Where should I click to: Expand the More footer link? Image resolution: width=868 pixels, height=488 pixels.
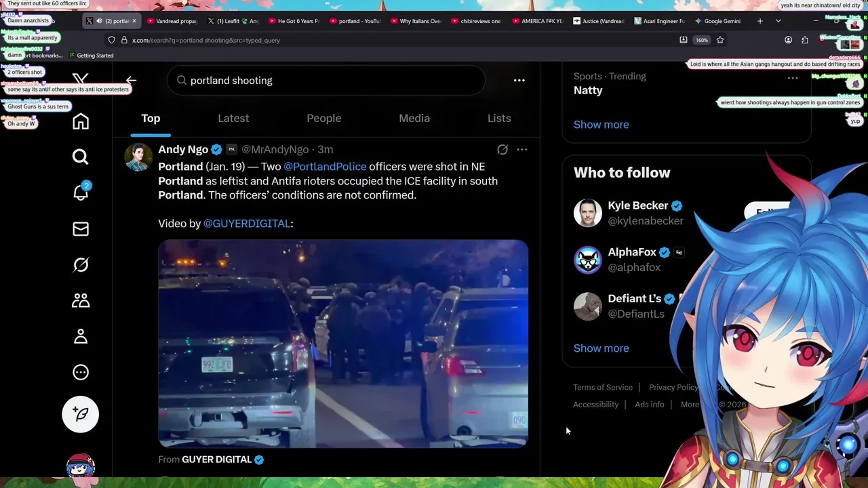pos(690,405)
